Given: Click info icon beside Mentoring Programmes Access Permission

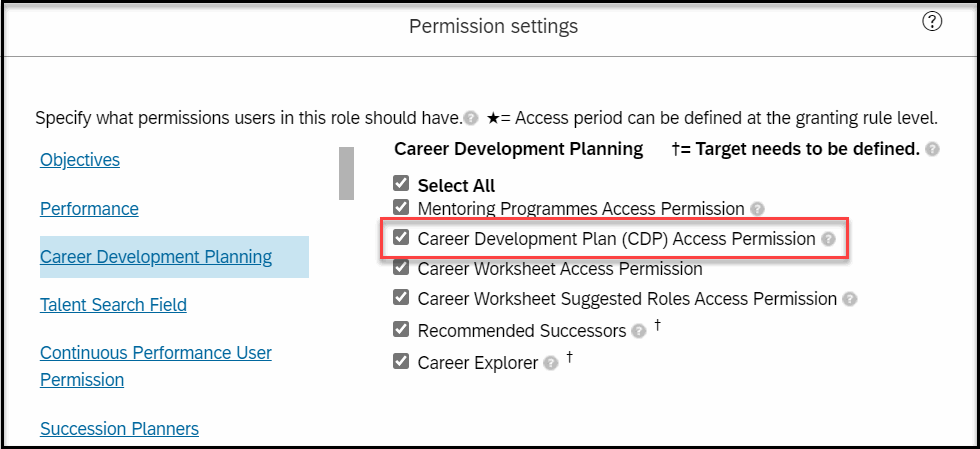Looking at the screenshot, I should [x=757, y=209].
